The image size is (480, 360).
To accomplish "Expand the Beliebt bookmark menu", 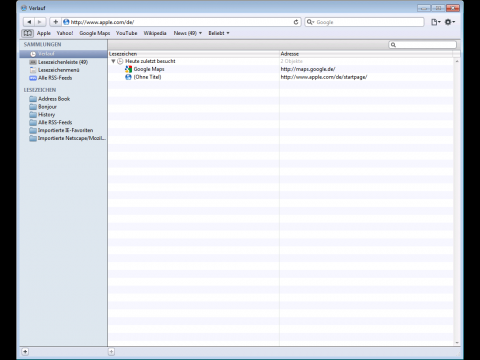I will tap(219, 33).
